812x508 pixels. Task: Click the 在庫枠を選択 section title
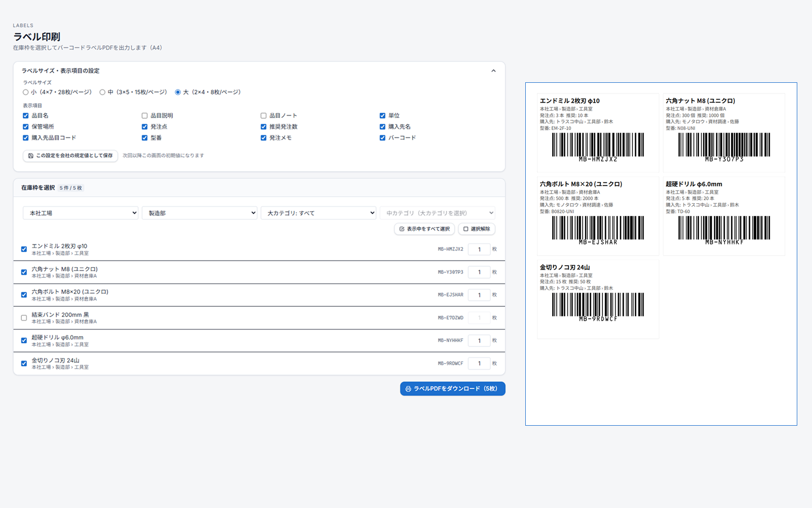point(38,188)
